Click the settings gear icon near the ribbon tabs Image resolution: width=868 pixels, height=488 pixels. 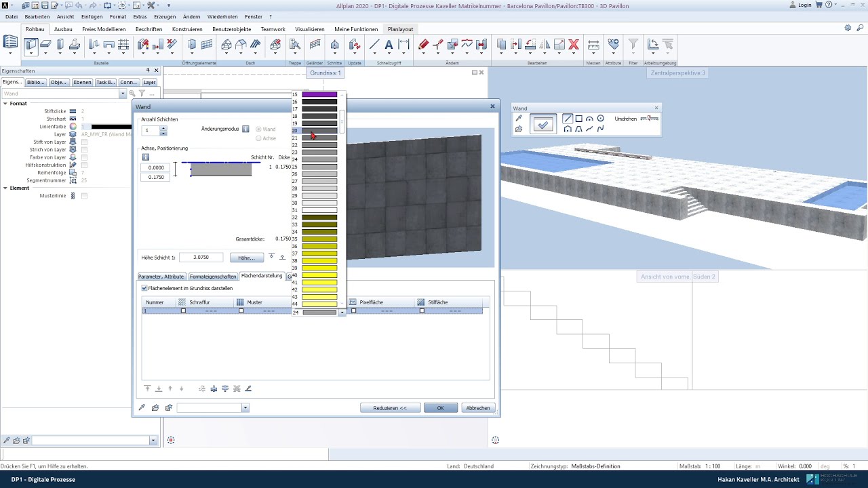pos(848,28)
